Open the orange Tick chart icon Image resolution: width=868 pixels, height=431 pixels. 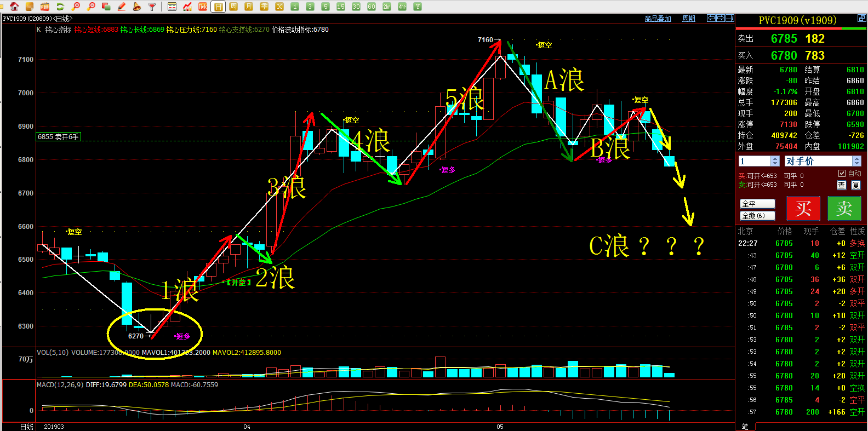(x=203, y=7)
